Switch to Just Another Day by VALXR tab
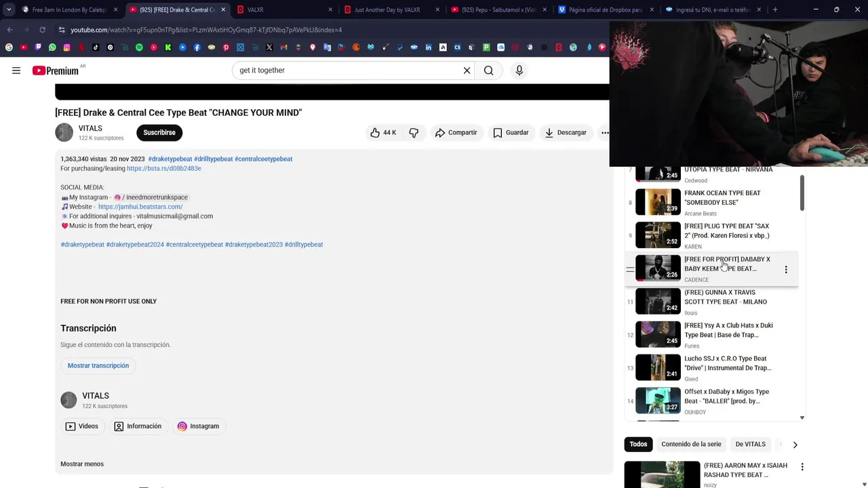This screenshot has height=488, width=868. [x=392, y=9]
